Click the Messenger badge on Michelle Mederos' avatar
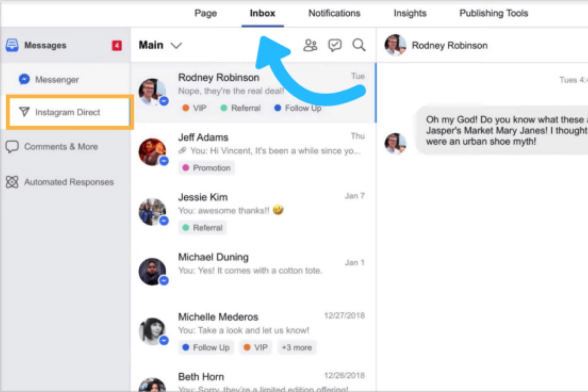 pyautogui.click(x=164, y=340)
